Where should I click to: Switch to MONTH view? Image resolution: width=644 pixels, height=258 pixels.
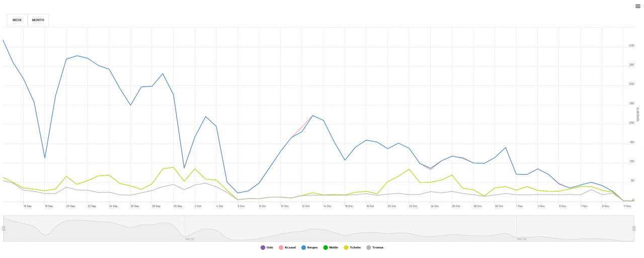[x=38, y=20]
